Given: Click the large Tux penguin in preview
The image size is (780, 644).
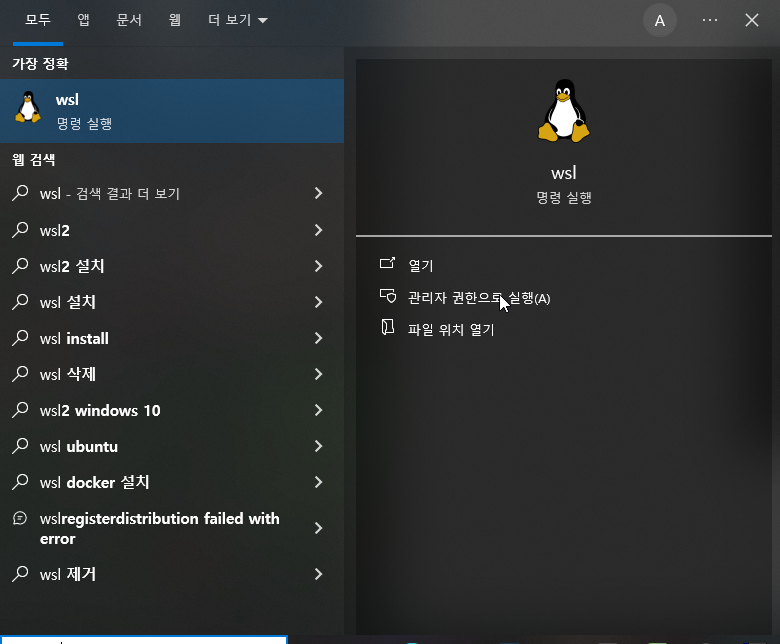Looking at the screenshot, I should [564, 110].
